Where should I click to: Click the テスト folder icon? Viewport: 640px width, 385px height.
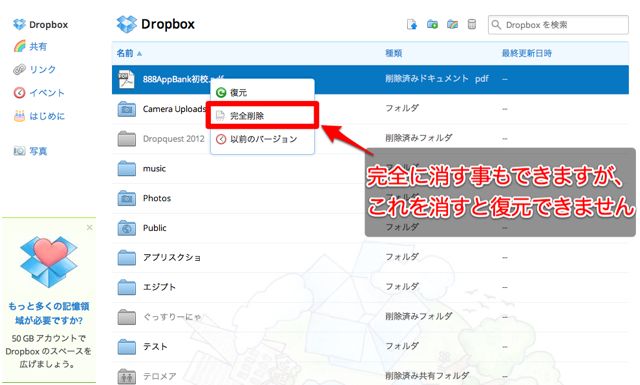click(127, 347)
